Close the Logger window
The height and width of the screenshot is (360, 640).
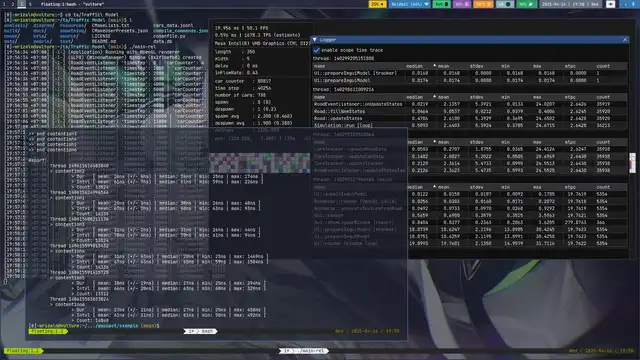click(625, 40)
